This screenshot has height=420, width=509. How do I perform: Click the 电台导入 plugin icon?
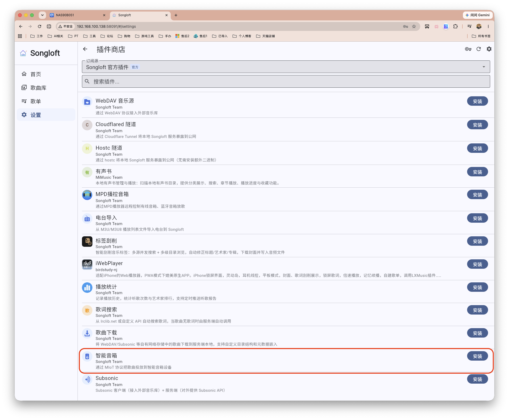(87, 219)
